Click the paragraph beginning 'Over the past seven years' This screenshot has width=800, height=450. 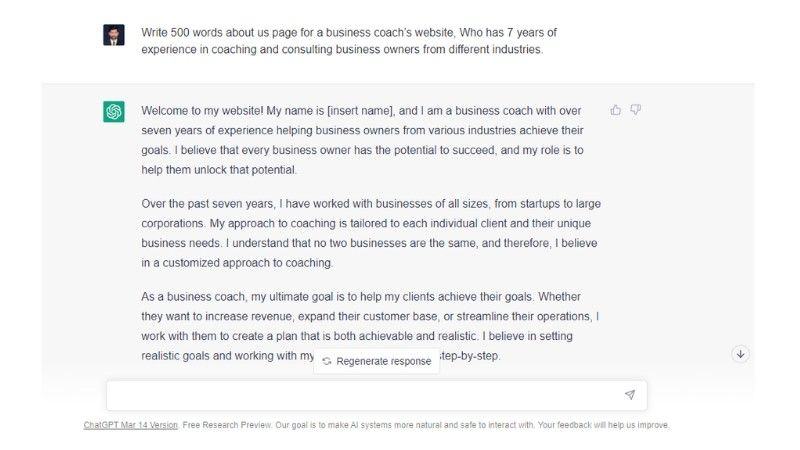(x=370, y=233)
